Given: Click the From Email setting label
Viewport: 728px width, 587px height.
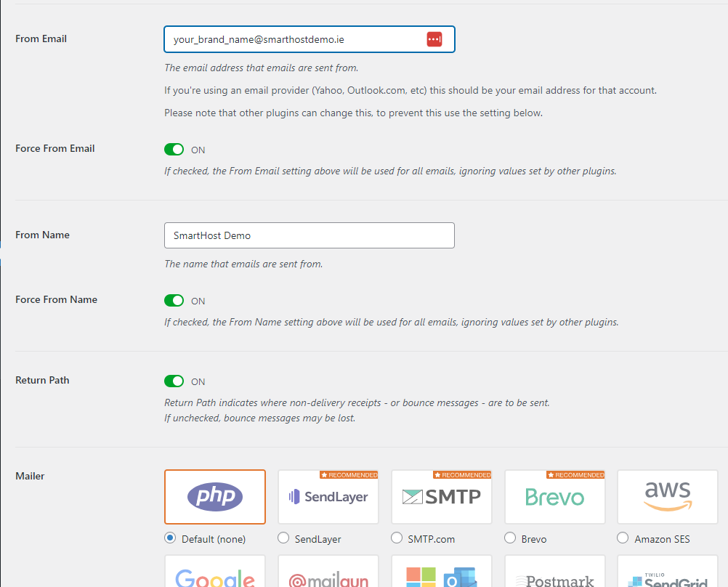Looking at the screenshot, I should pyautogui.click(x=41, y=39).
